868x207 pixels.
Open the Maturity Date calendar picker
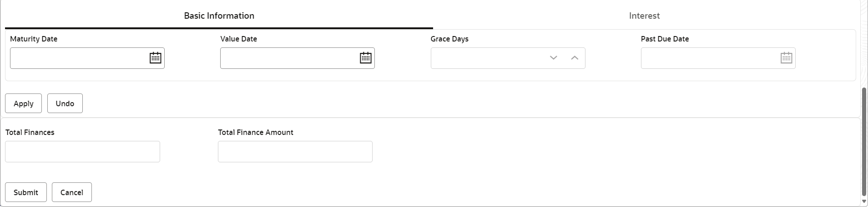click(x=156, y=58)
